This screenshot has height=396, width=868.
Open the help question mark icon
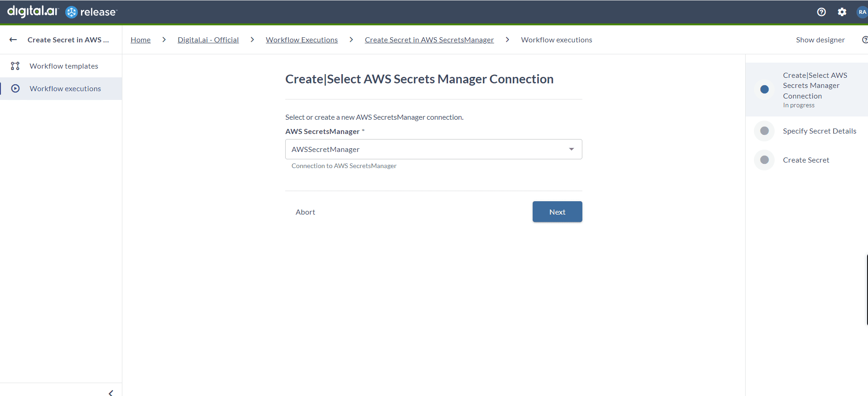coord(821,12)
